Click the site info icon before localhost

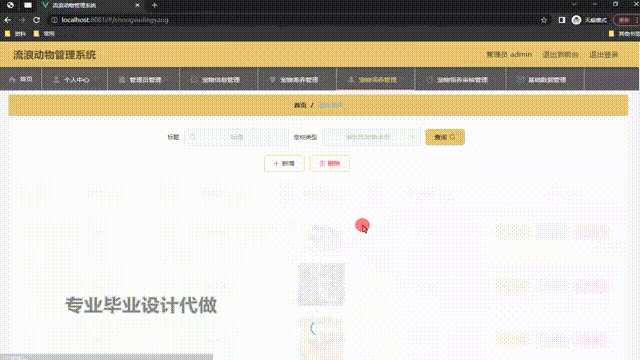(x=54, y=20)
